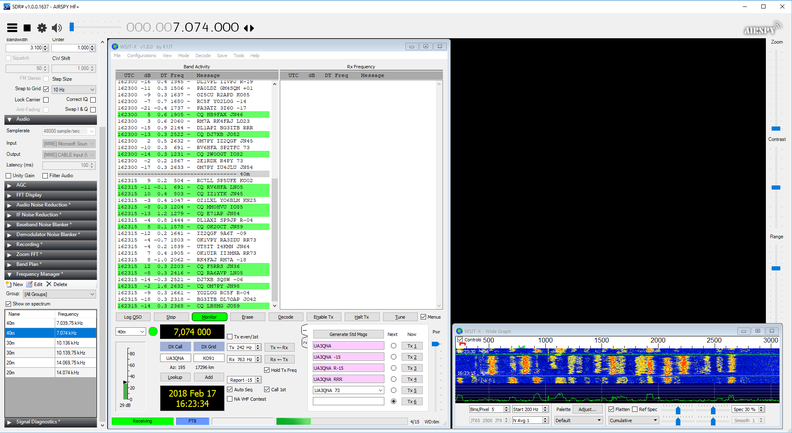Click the Enable Tx button
Screen dimensions: 792x433
323,317
